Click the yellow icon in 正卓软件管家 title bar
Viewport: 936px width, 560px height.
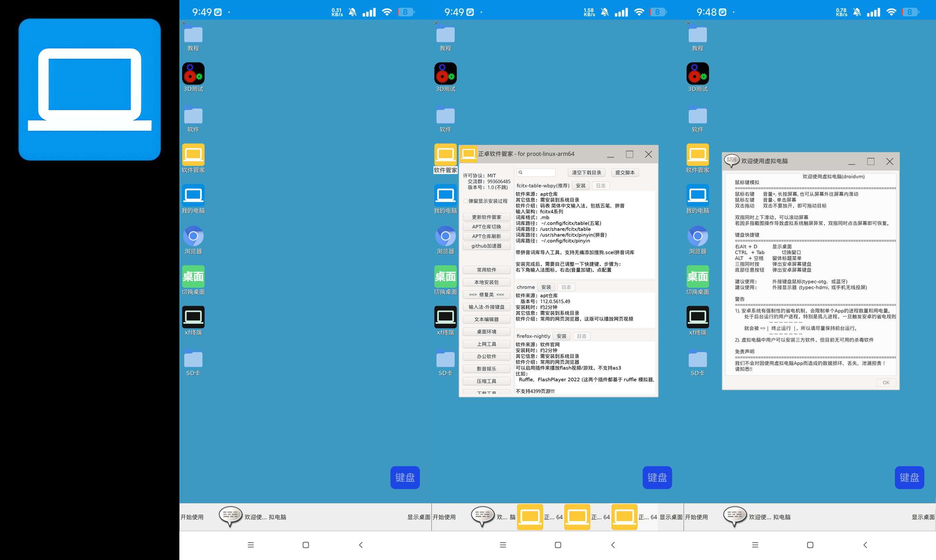(468, 154)
